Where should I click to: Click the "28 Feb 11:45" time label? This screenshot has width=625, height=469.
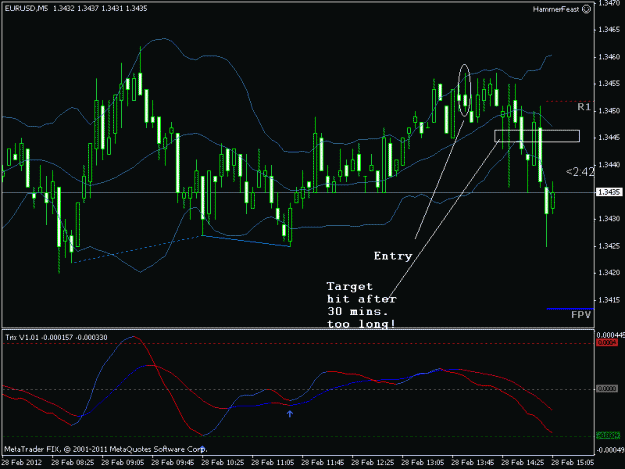click(x=322, y=462)
